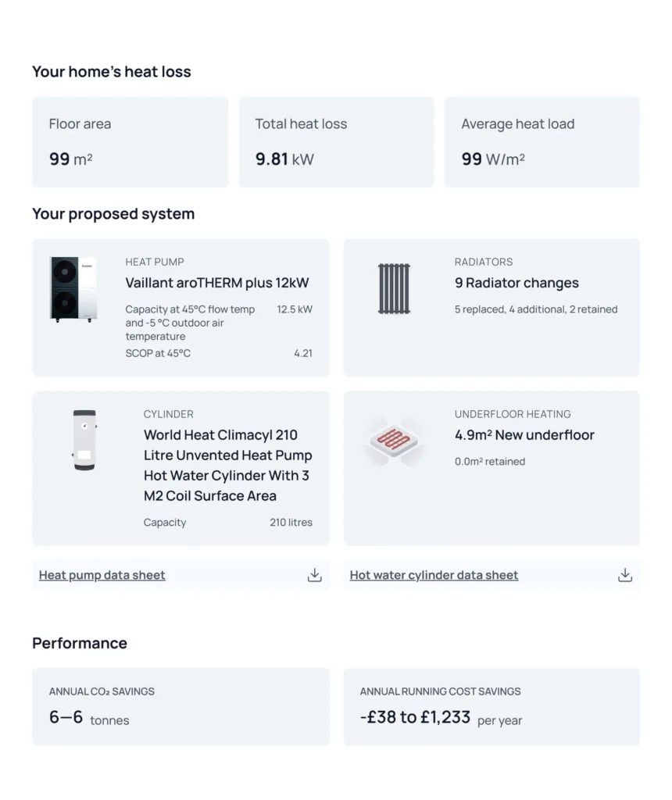Click the SCOP at 45°C value row
The height and width of the screenshot is (800, 672).
click(x=219, y=353)
